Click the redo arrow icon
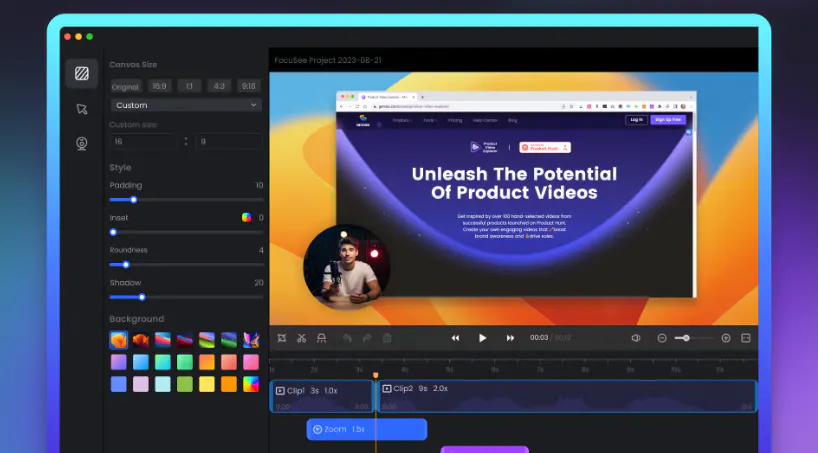818x453 pixels. (367, 338)
